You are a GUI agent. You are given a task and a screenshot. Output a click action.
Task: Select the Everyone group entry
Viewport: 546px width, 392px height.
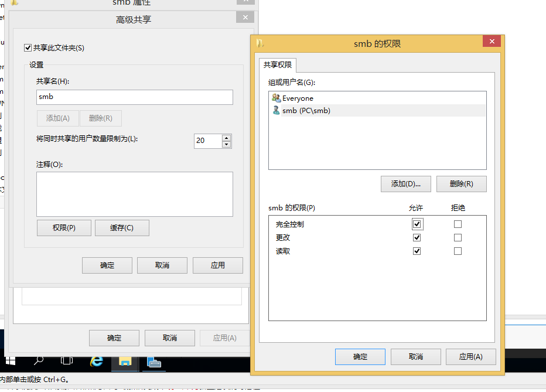pyautogui.click(x=298, y=98)
